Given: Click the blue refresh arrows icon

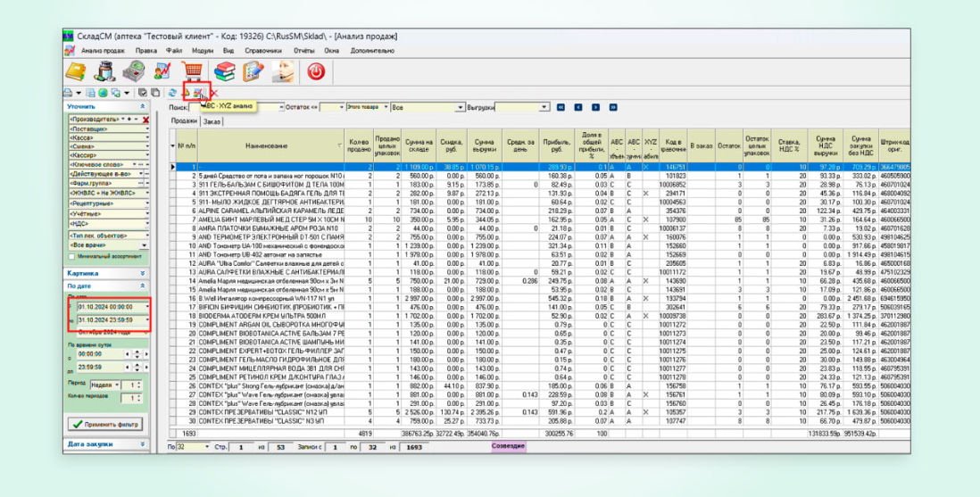Looking at the screenshot, I should 172,93.
